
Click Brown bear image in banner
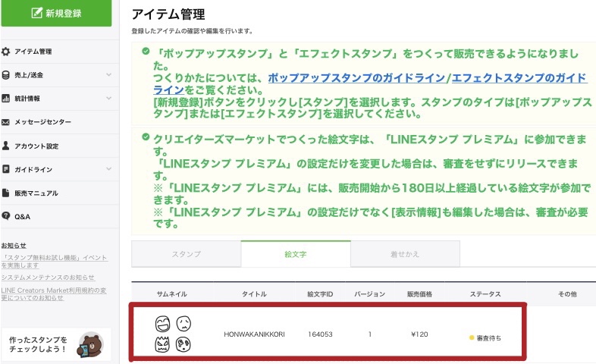(90, 344)
